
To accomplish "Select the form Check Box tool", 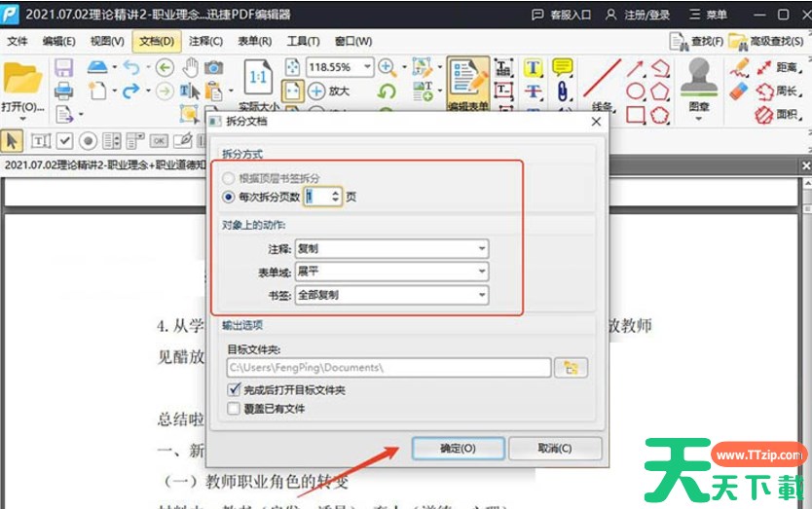I will coord(64,141).
